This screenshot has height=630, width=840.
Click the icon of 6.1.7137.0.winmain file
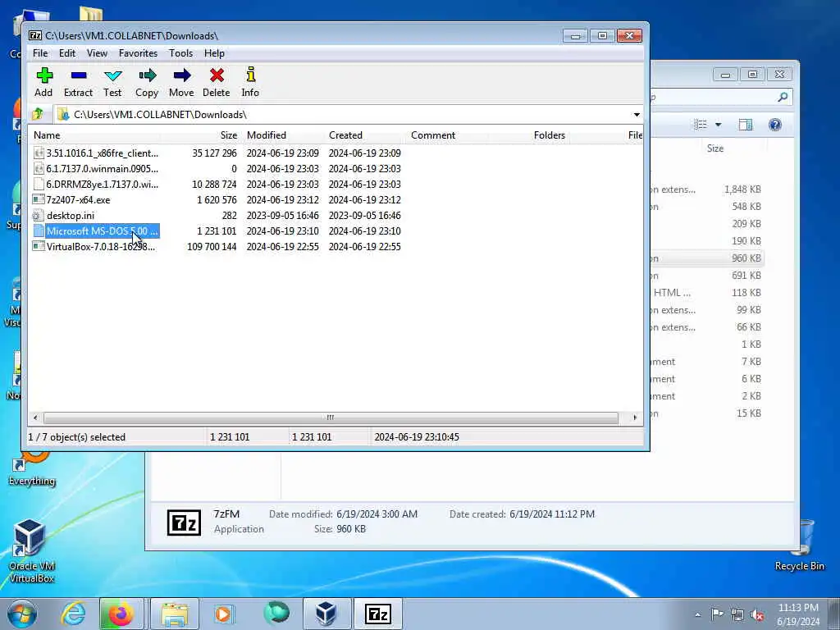[x=38, y=169]
